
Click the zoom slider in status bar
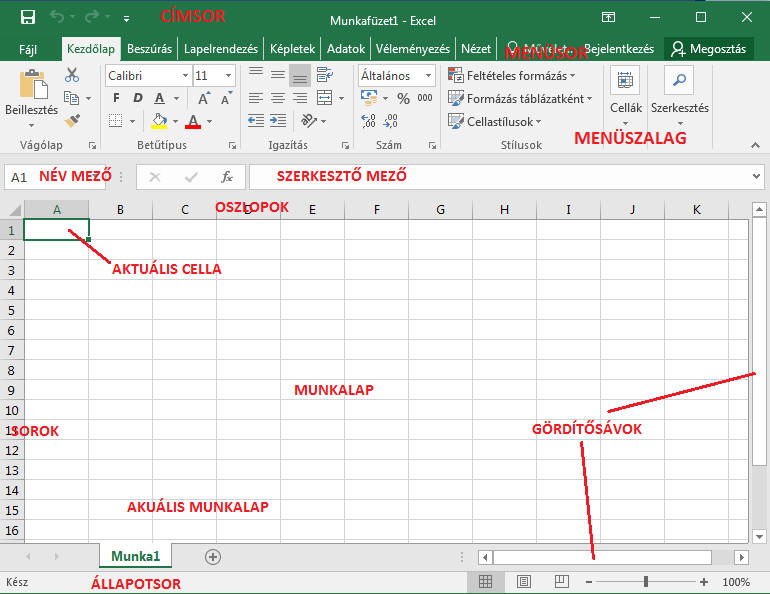(x=646, y=581)
